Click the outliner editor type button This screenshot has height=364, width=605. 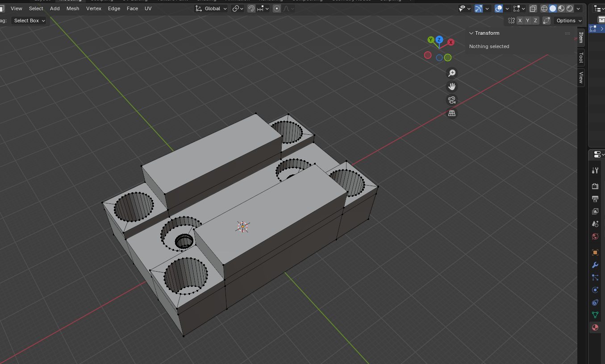point(599,8)
